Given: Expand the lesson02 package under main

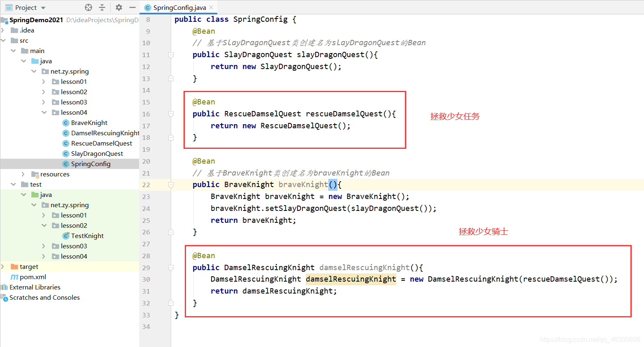Looking at the screenshot, I should click(44, 92).
